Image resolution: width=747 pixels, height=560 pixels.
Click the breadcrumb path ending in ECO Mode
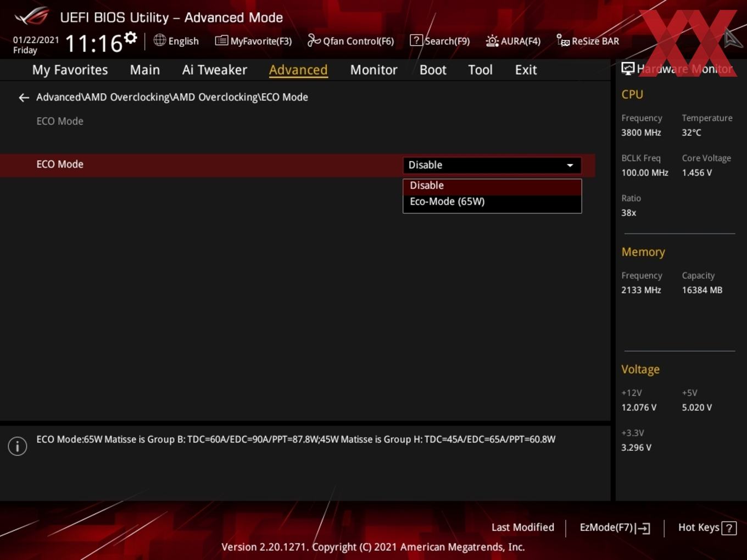click(x=172, y=97)
